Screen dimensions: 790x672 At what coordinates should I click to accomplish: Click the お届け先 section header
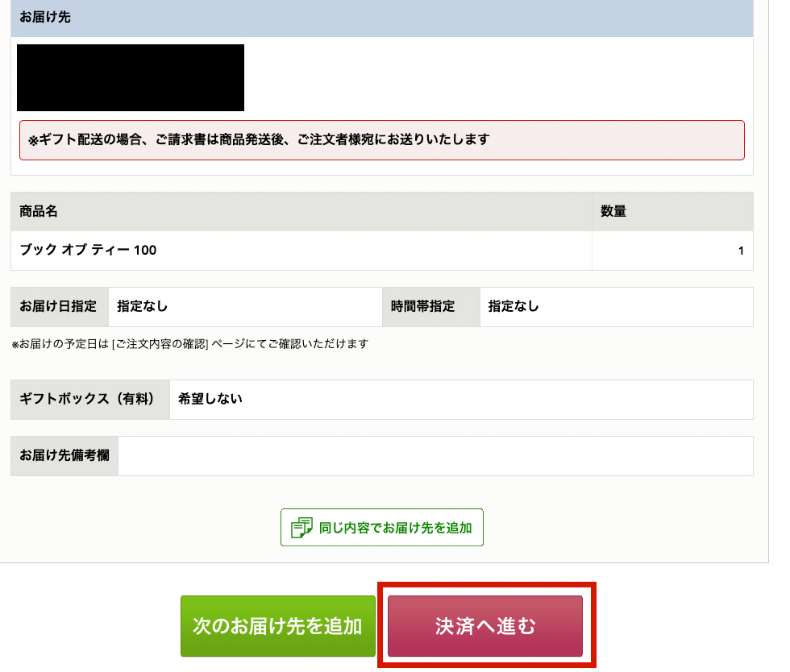pos(45,17)
